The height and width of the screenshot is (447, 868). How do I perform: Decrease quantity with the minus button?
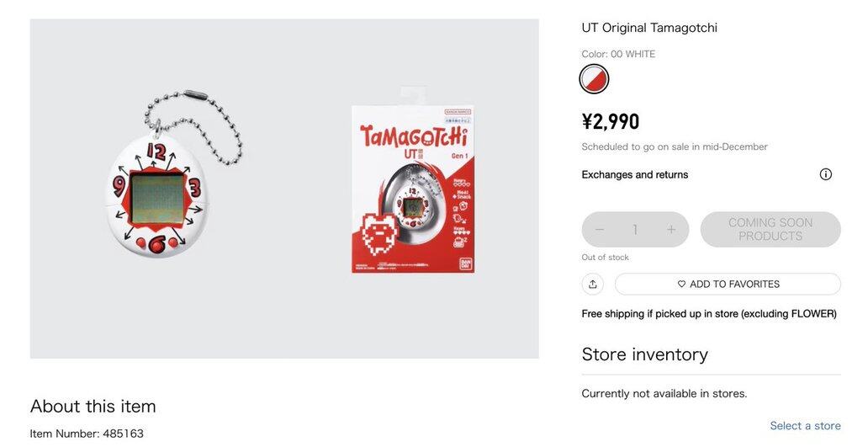coord(600,230)
